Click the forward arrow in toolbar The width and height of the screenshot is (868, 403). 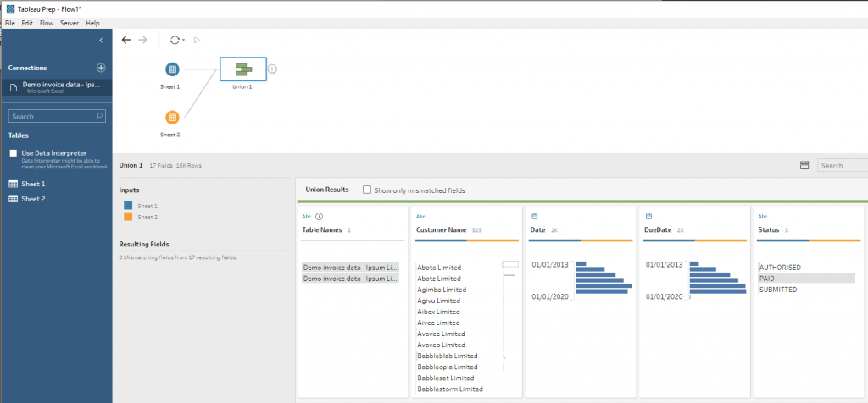pos(142,40)
